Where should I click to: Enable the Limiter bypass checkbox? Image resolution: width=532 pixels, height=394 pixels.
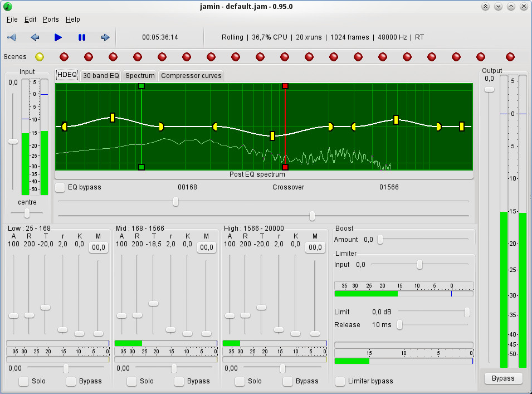340,381
